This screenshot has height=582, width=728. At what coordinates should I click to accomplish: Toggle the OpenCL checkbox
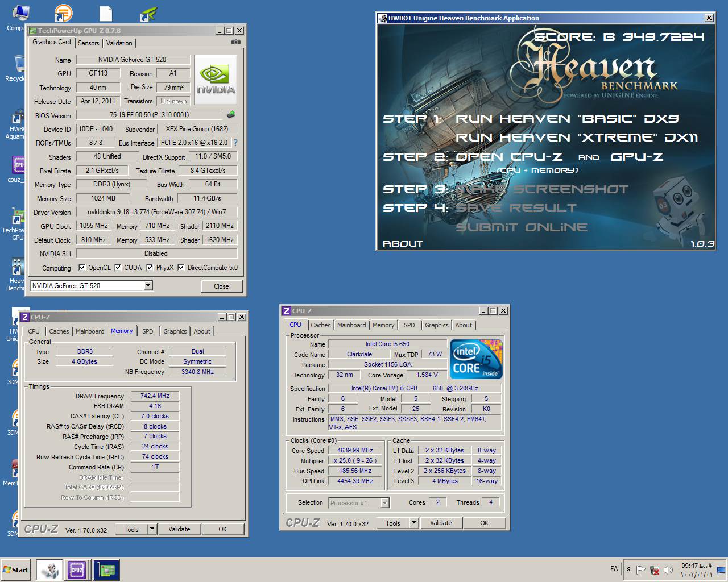click(x=82, y=268)
